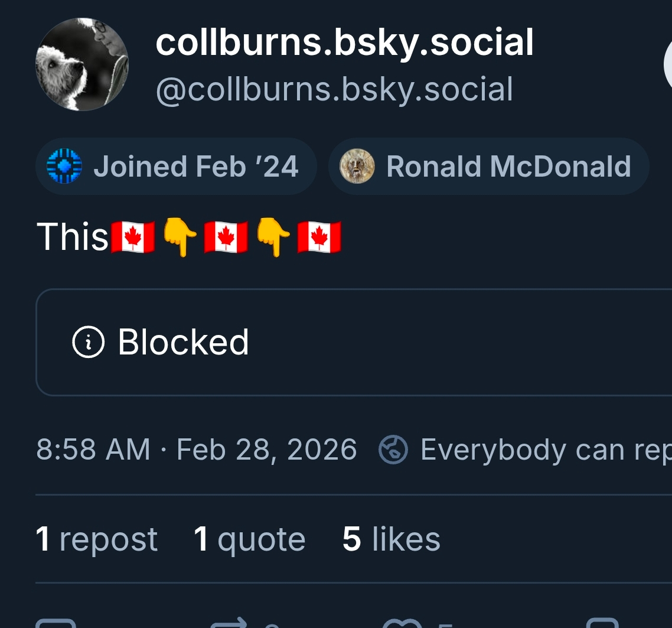672x628 pixels.
Task: Click the globe reply-settings icon
Action: point(393,450)
